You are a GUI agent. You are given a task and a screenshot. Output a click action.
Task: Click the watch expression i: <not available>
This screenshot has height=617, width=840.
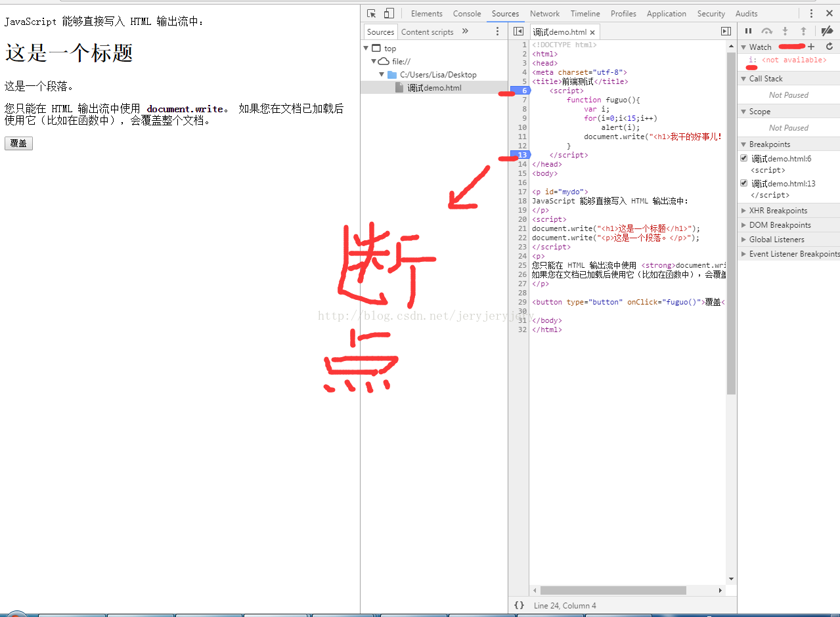pos(787,60)
